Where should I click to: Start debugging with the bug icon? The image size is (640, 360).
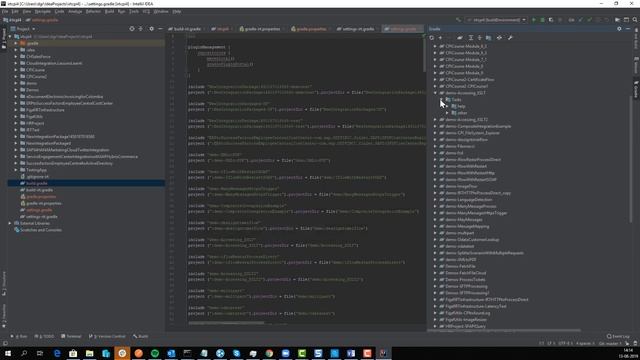point(542,20)
